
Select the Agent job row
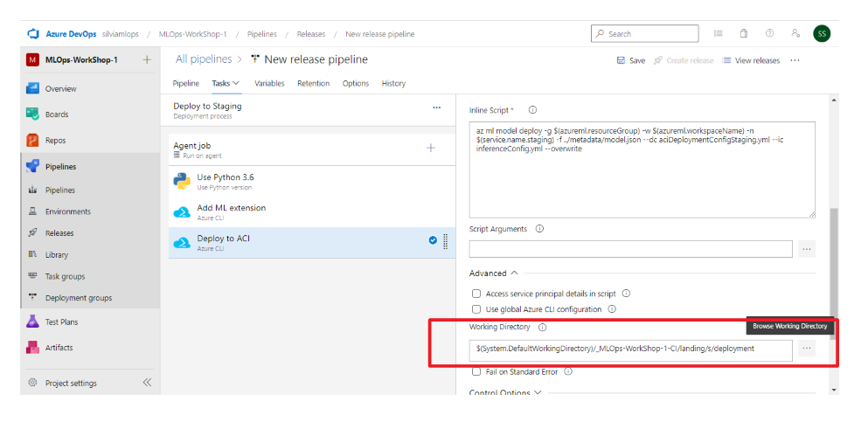312,149
